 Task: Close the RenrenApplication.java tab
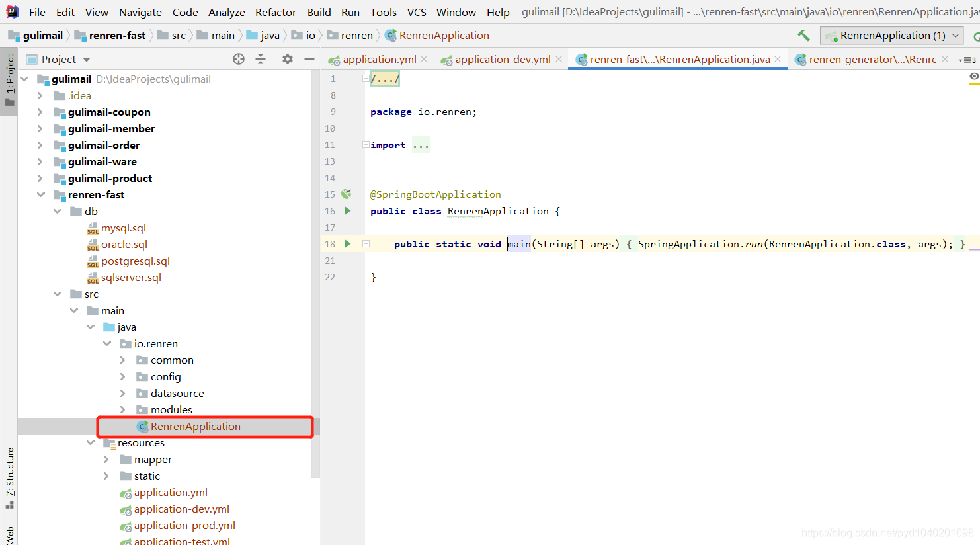click(x=778, y=59)
